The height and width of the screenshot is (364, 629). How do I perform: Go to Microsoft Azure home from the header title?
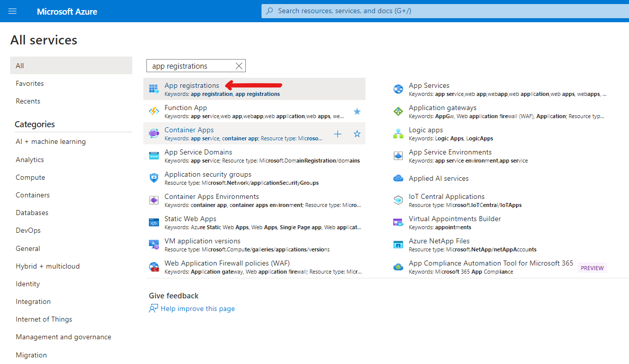coord(67,11)
